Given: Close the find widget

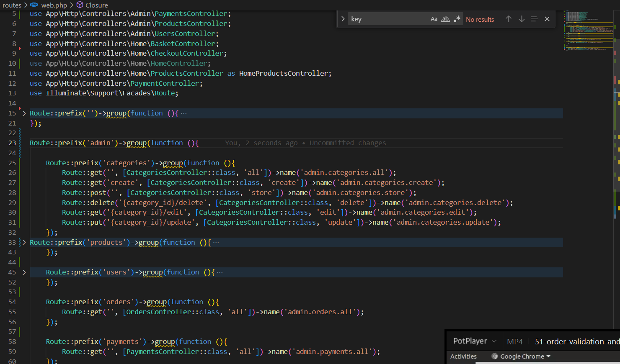Looking at the screenshot, I should click(547, 19).
